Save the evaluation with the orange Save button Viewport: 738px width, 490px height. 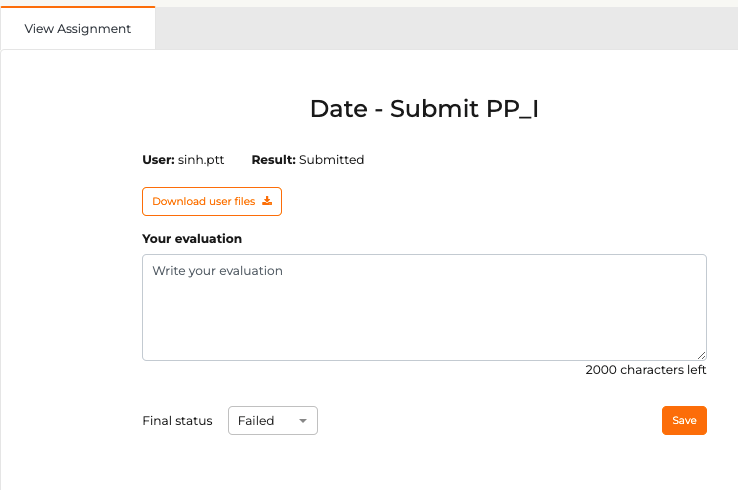(x=684, y=420)
